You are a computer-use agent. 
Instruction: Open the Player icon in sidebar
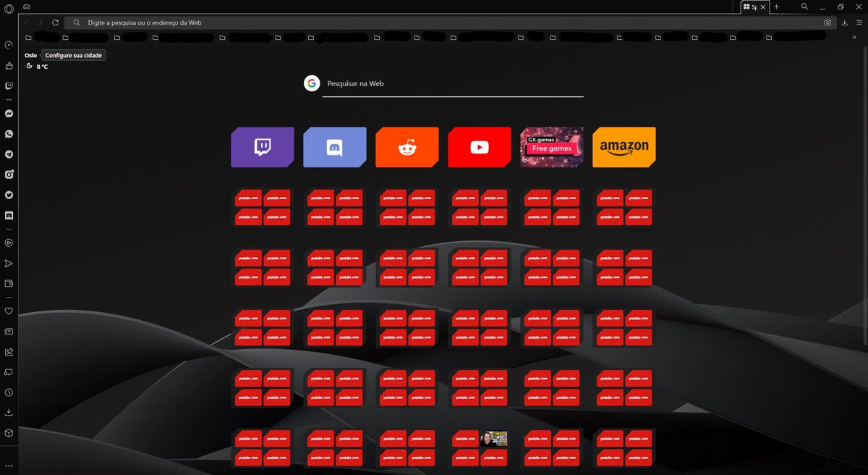pyautogui.click(x=9, y=243)
